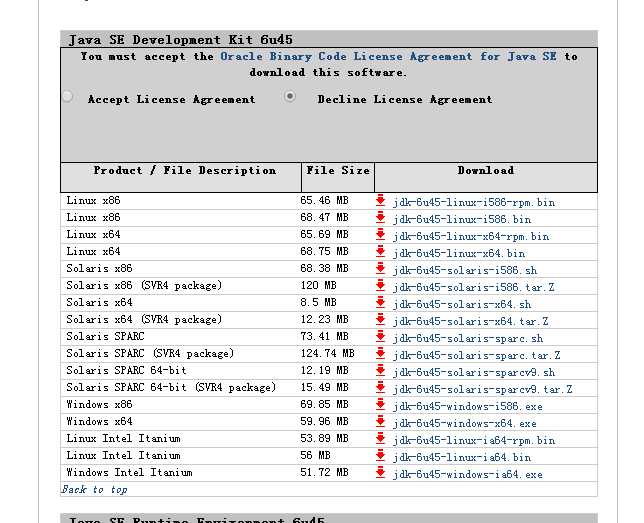The height and width of the screenshot is (523, 644).
Task: Click download arrow icon for jdk-6u45-solaris-x64.sh
Action: coord(380,302)
